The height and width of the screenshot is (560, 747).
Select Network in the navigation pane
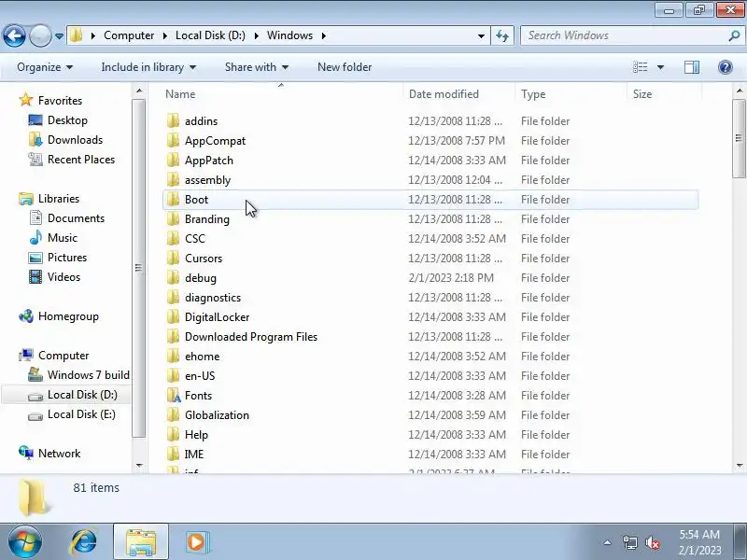pos(59,454)
